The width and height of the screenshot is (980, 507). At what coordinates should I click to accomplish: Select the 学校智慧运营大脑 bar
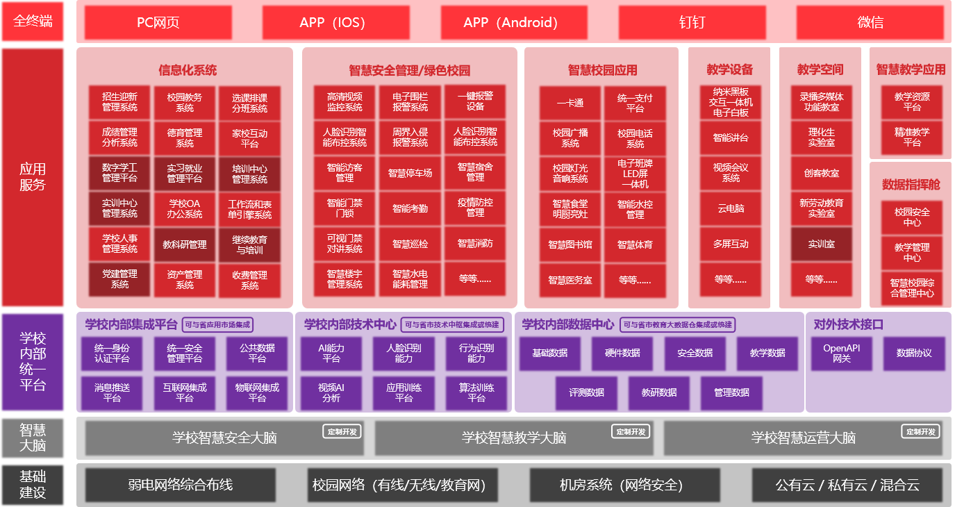[x=803, y=438]
